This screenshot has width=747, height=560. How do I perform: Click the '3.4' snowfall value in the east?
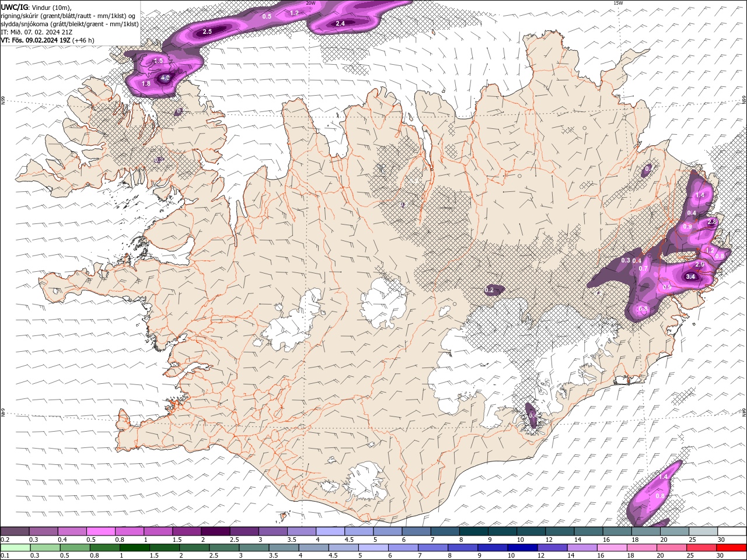690,276
